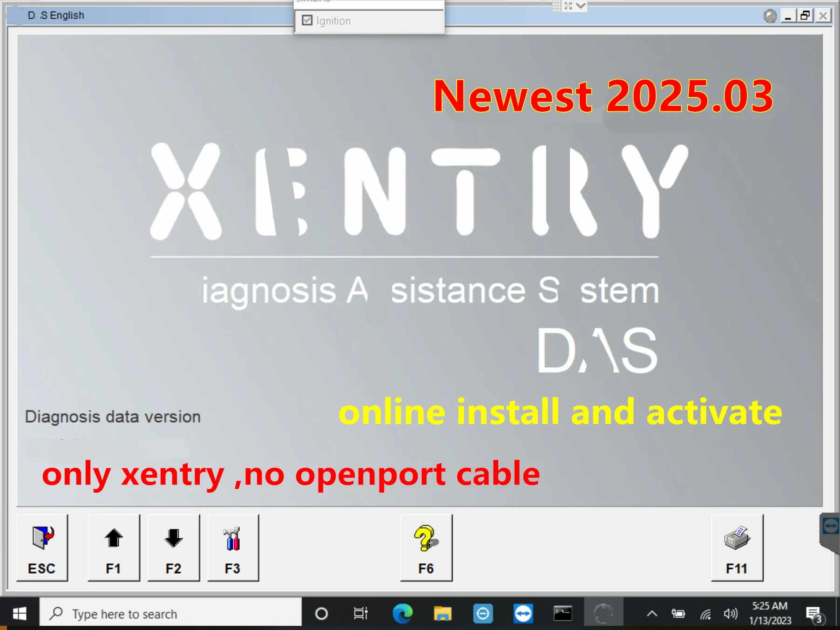Click the blue rounded-square icon on taskbar
840x630 pixels.
click(x=483, y=614)
